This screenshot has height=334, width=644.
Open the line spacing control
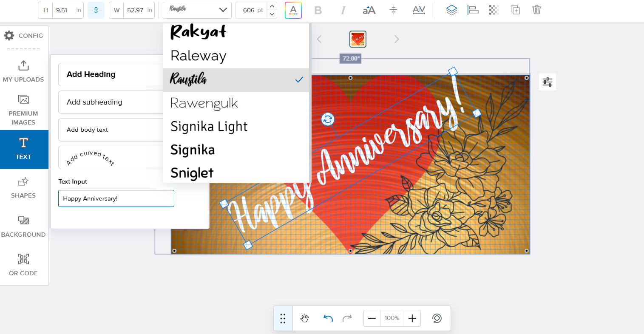(x=394, y=10)
